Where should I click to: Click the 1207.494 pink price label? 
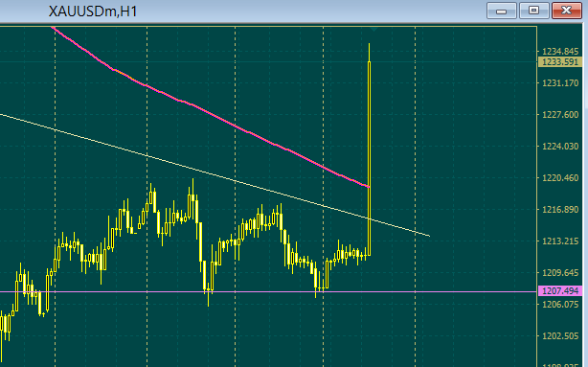tap(560, 291)
